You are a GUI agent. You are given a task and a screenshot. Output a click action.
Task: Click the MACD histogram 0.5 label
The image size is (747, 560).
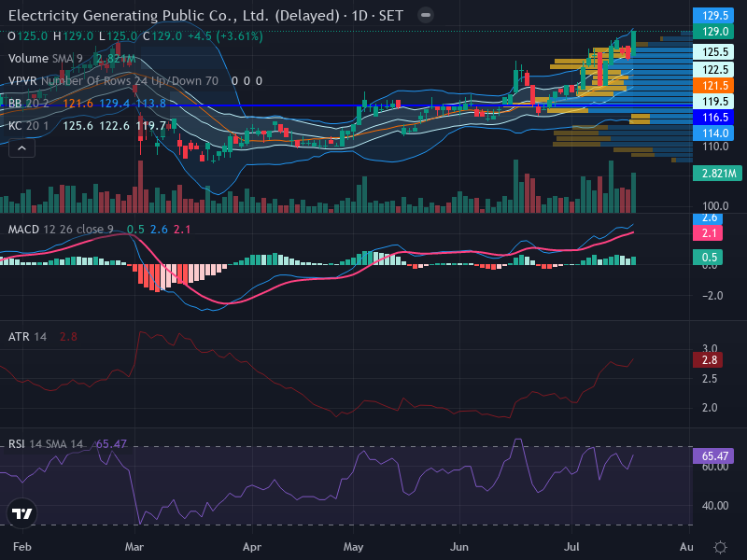click(708, 258)
